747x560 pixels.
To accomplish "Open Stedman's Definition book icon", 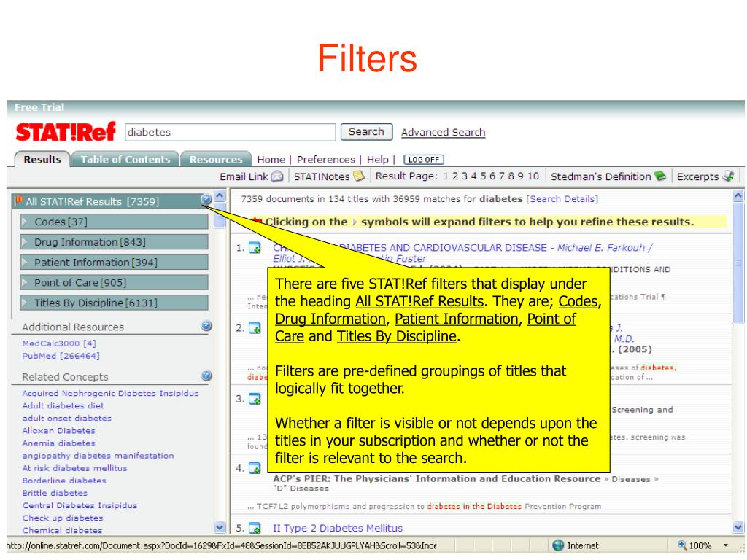I will pos(660,176).
